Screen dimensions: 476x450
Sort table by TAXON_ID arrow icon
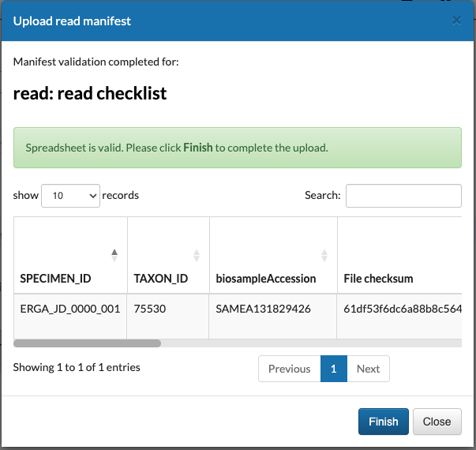pyautogui.click(x=197, y=255)
